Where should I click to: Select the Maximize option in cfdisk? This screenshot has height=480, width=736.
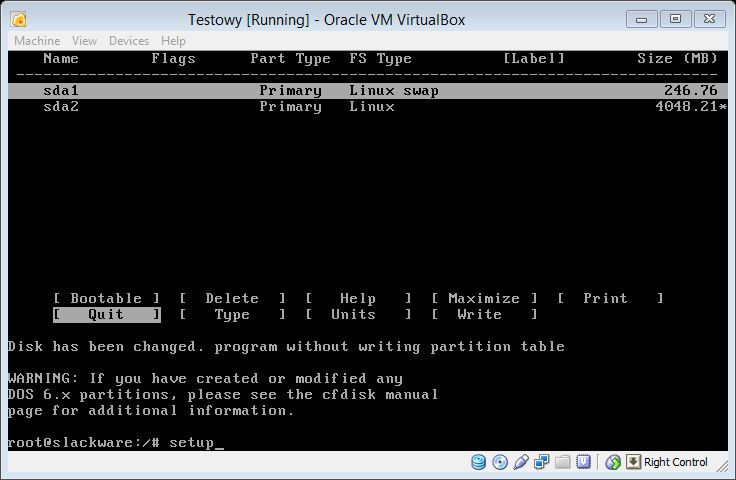484,298
